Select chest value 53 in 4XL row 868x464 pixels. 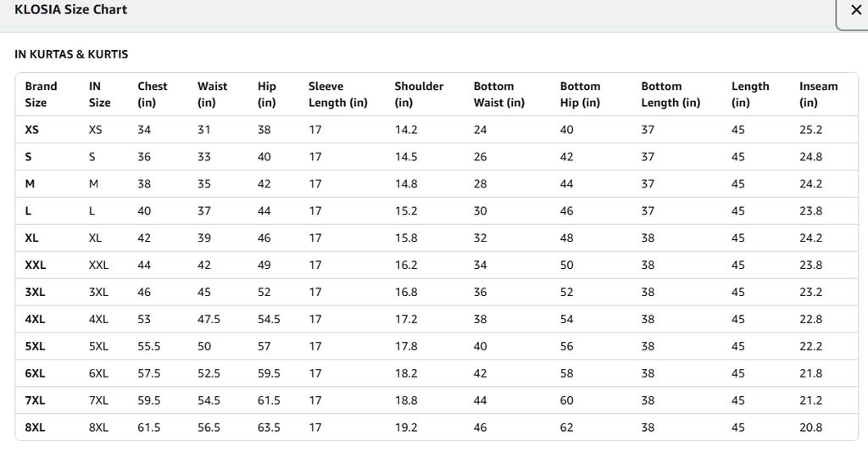(144, 319)
